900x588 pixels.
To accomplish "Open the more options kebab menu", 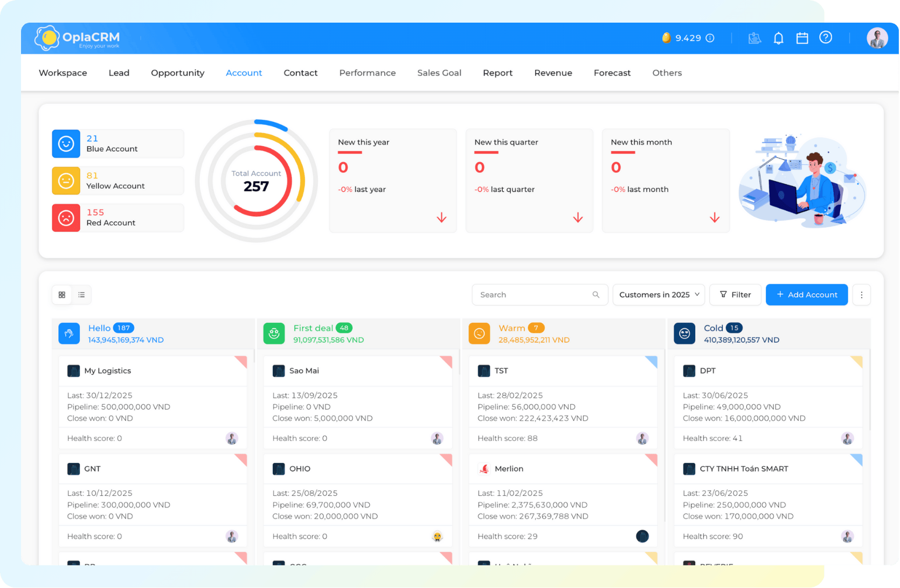I will [x=861, y=295].
